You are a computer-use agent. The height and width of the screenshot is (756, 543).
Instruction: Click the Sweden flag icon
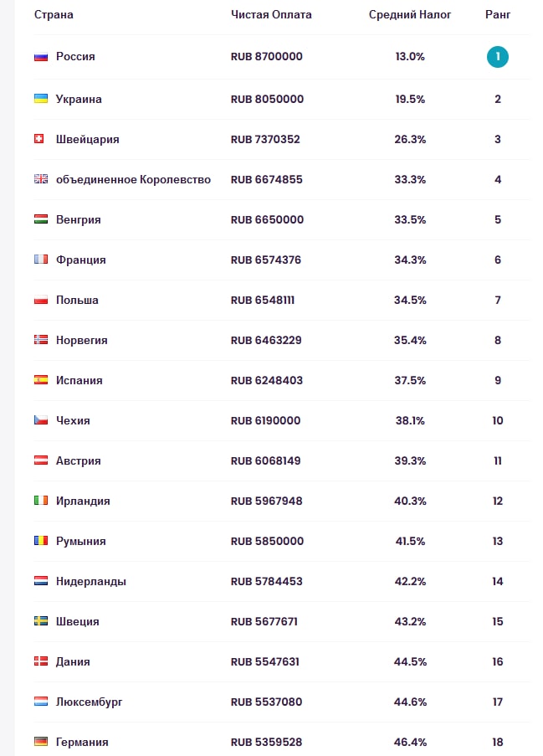click(41, 621)
